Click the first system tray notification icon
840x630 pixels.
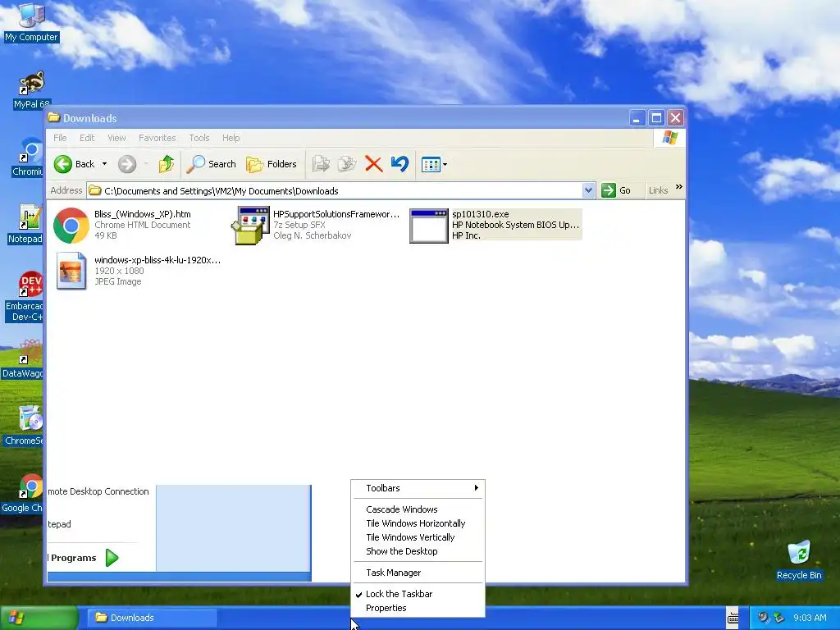tap(763, 618)
